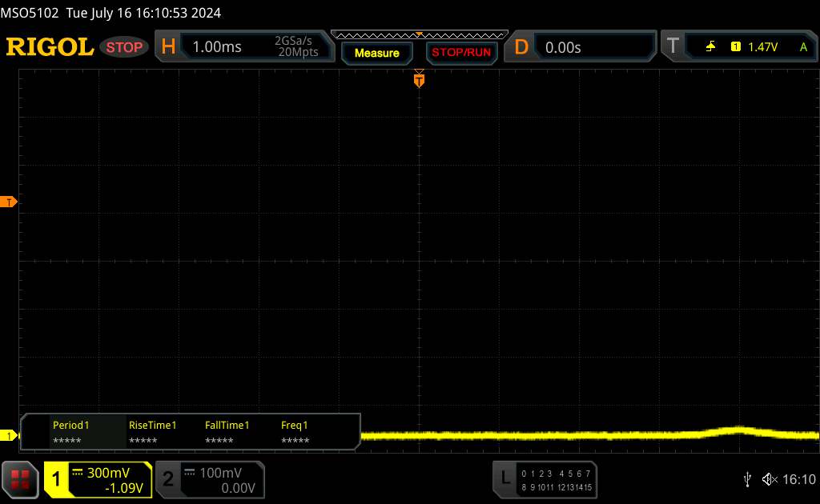The height and width of the screenshot is (504, 820).
Task: Click the trigger sweep mode A indicator
Action: 803,47
